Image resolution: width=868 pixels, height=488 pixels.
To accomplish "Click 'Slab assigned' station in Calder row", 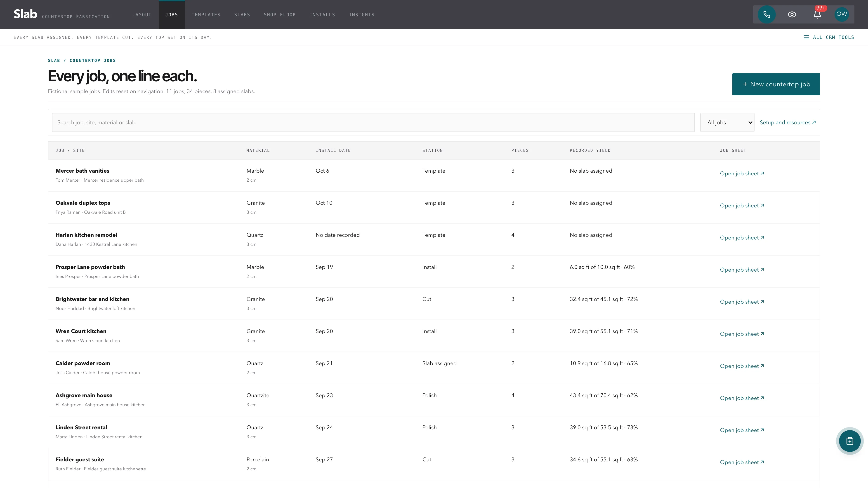I will 439,363.
